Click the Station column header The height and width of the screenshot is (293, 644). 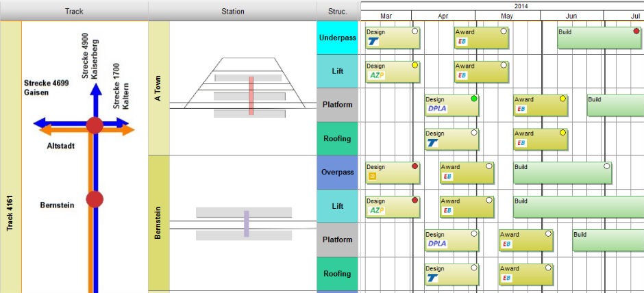(x=232, y=11)
